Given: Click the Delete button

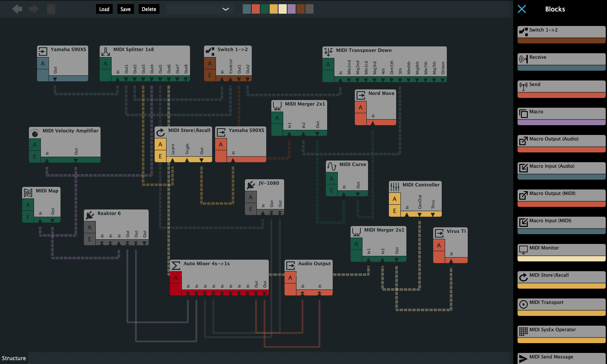Looking at the screenshot, I should 149,9.
